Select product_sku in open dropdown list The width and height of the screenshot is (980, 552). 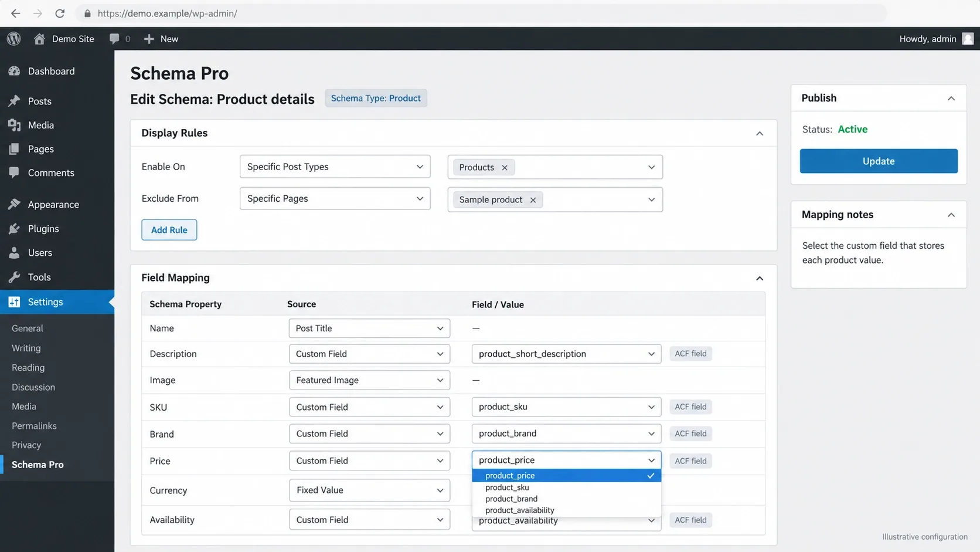click(x=566, y=487)
